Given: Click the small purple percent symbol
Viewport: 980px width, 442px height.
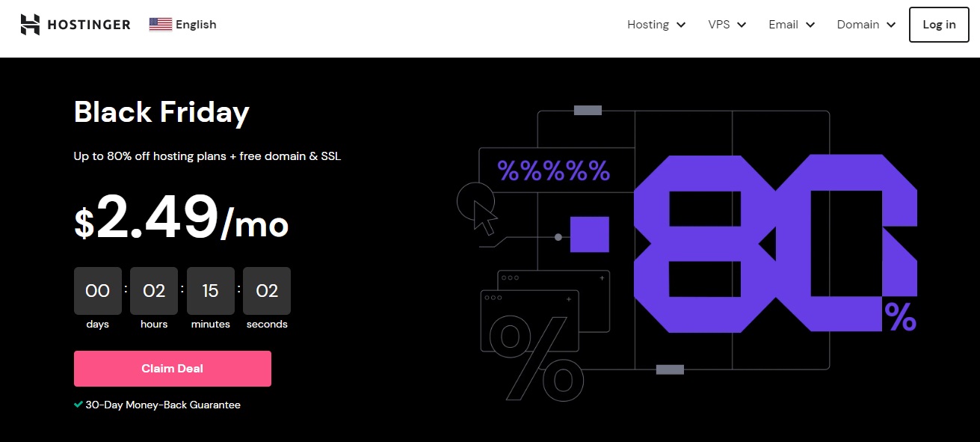Looking at the screenshot, I should point(900,316).
